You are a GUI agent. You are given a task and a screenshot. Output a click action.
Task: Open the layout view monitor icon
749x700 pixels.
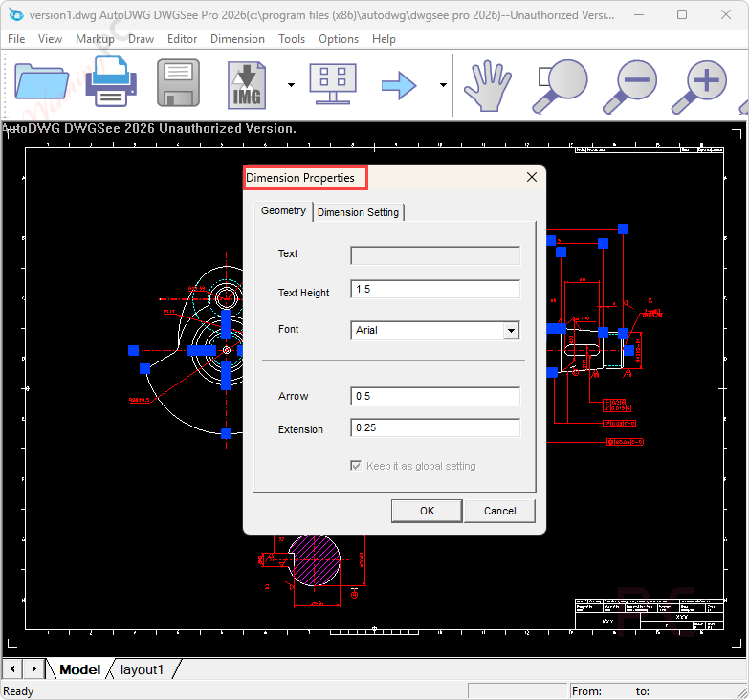click(x=333, y=84)
